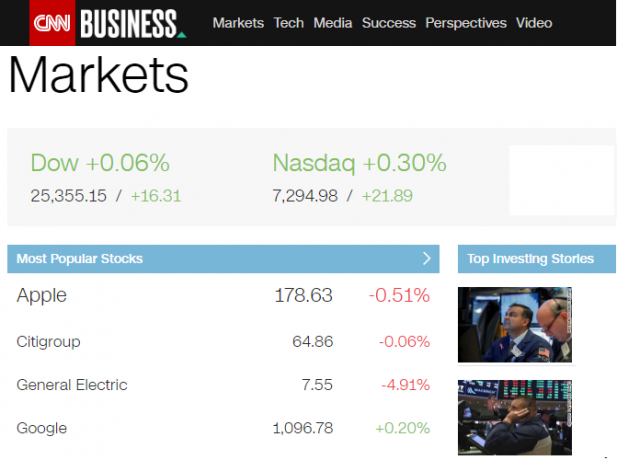
Task: Open the story thumbnail of traders looking up
Action: 515,325
